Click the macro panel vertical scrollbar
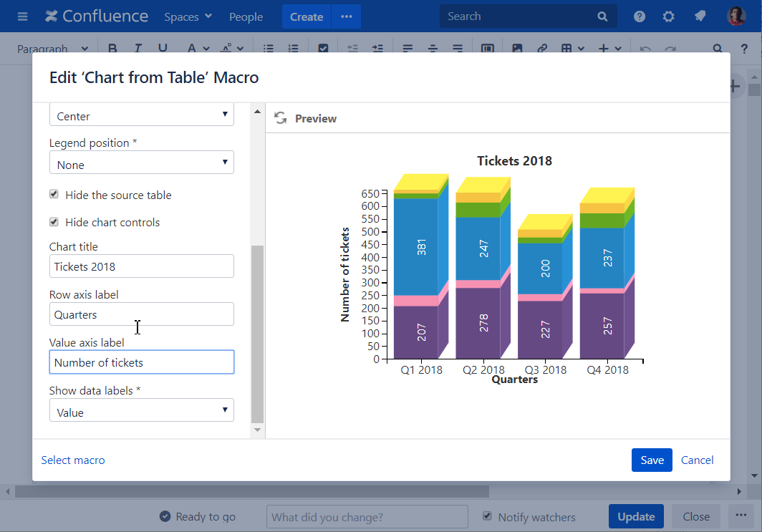Viewport: 762px width, 532px height. coord(258,333)
